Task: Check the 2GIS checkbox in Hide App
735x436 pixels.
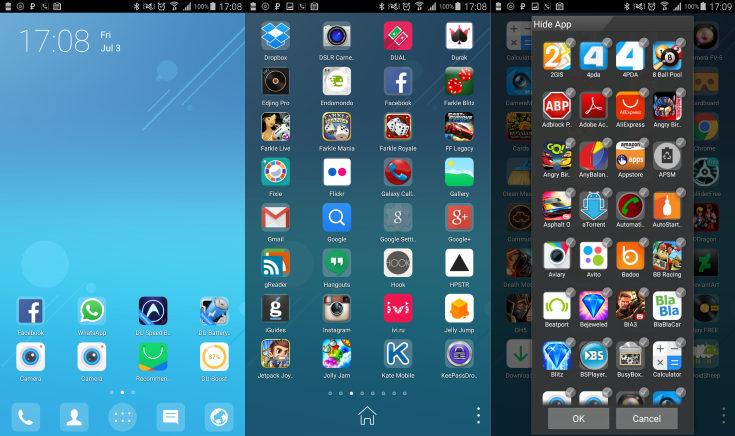Action: tap(570, 43)
